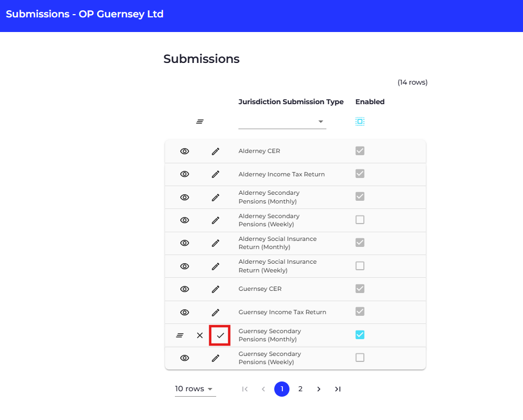
Task: Go to page 2
Action: pyautogui.click(x=300, y=389)
